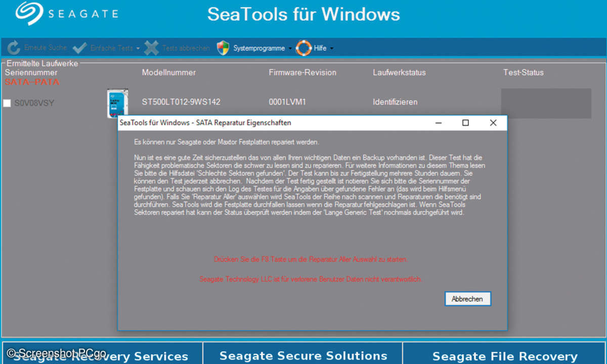The height and width of the screenshot is (364, 607).
Task: Click the Erneute Suche refresh icon
Action: pyautogui.click(x=14, y=48)
